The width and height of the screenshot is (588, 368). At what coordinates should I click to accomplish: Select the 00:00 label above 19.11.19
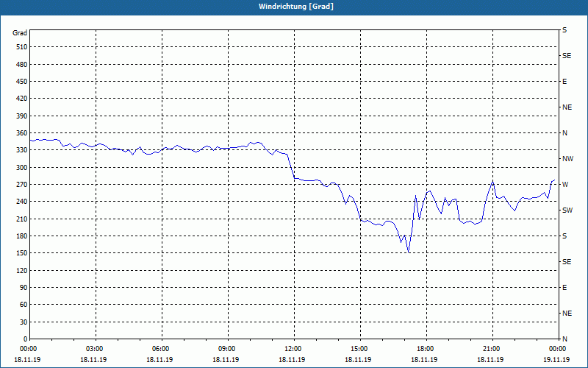click(x=557, y=349)
